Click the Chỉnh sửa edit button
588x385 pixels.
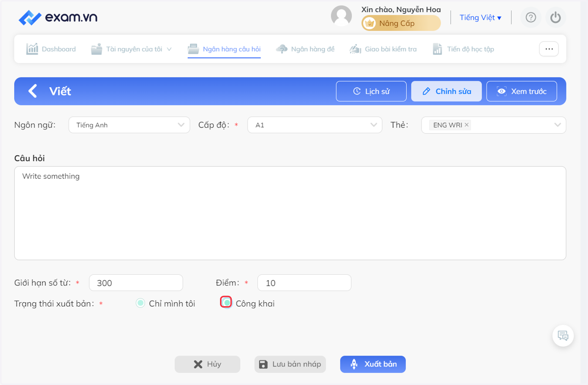[446, 91]
